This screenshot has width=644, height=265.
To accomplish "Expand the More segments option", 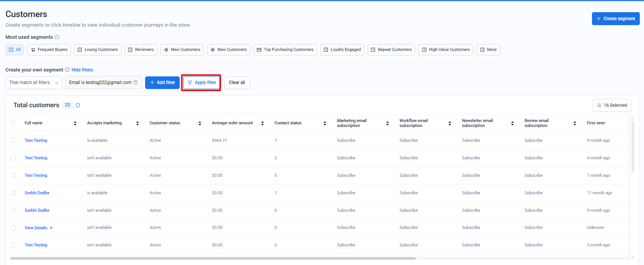I will point(488,50).
